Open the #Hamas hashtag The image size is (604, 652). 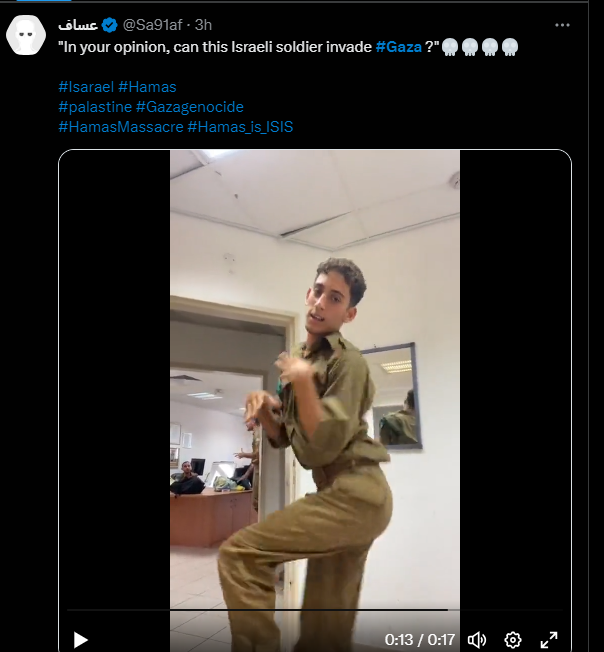[x=147, y=87]
